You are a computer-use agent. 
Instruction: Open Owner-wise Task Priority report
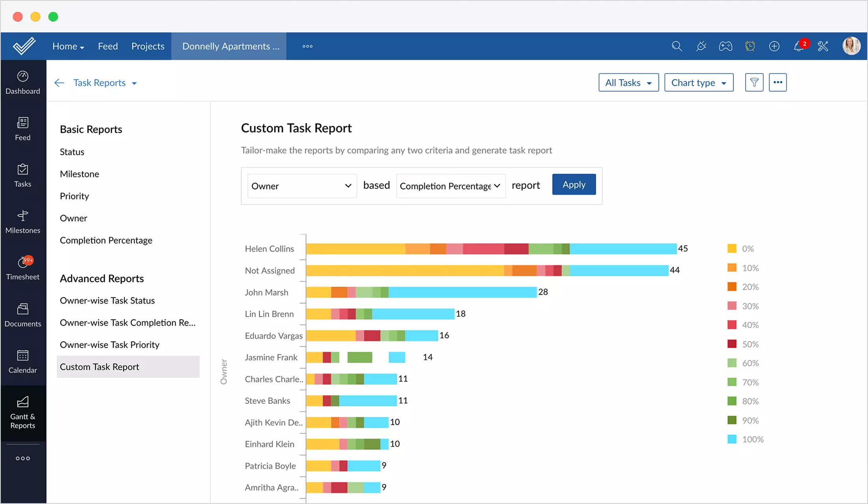(110, 345)
